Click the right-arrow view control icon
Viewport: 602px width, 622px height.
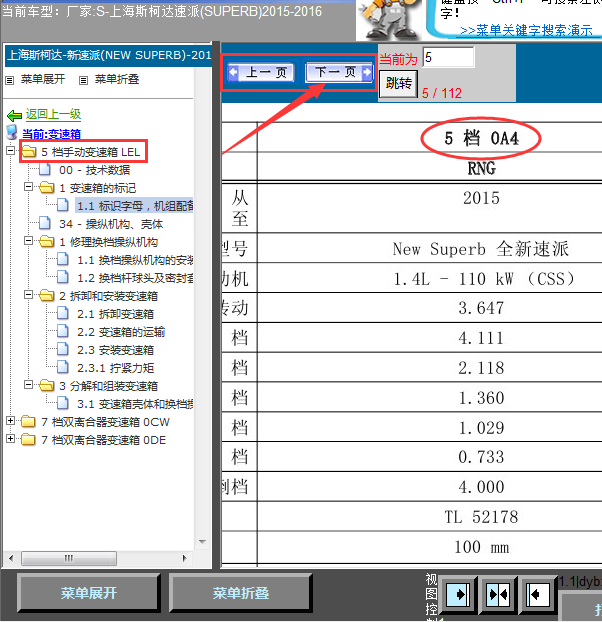point(458,595)
